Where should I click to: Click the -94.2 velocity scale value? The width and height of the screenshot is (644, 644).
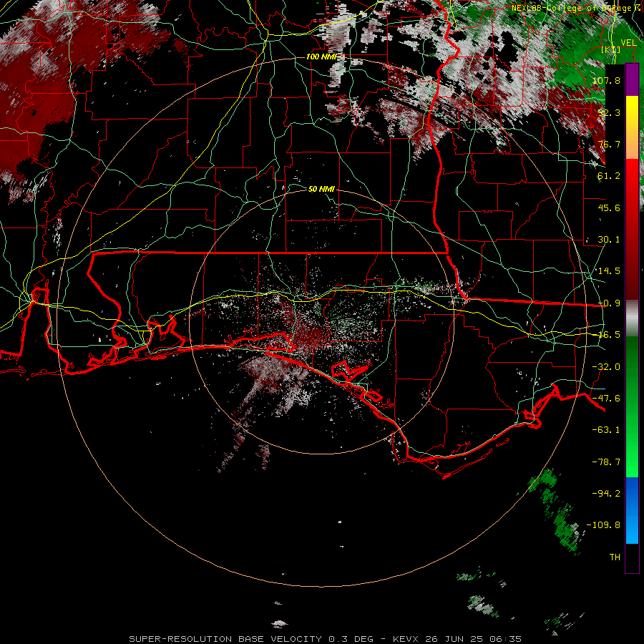coord(606,494)
